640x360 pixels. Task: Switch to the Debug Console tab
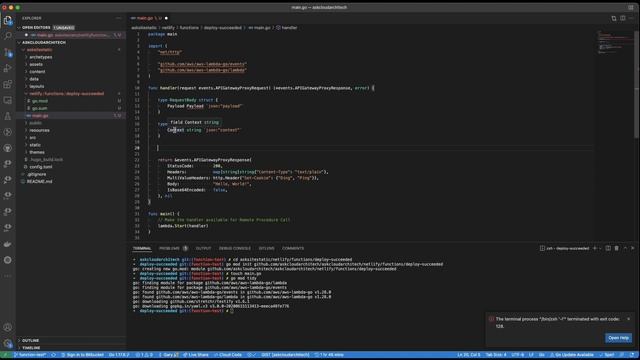coord(235,248)
